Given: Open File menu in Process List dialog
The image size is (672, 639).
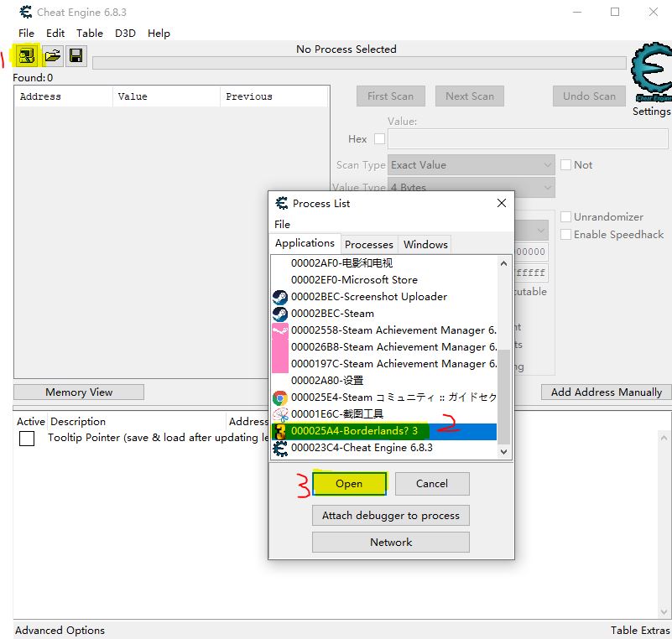Looking at the screenshot, I should (282, 225).
